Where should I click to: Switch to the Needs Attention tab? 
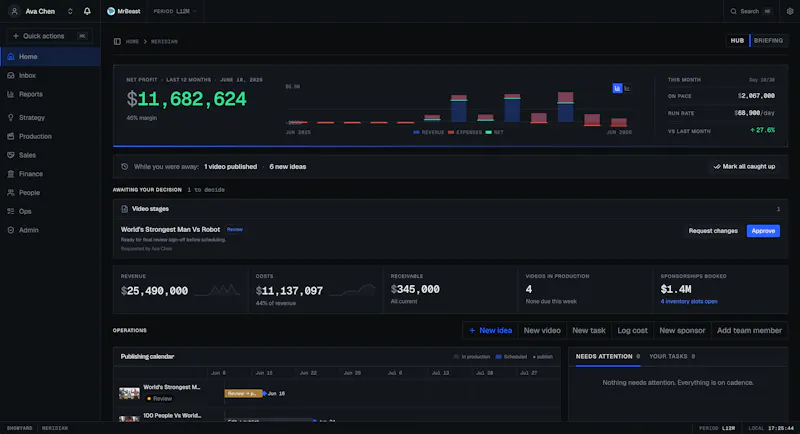[x=608, y=356]
